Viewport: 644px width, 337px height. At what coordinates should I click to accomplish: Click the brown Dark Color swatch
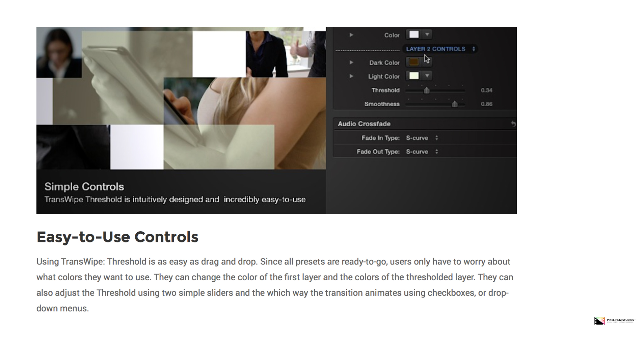[414, 62]
